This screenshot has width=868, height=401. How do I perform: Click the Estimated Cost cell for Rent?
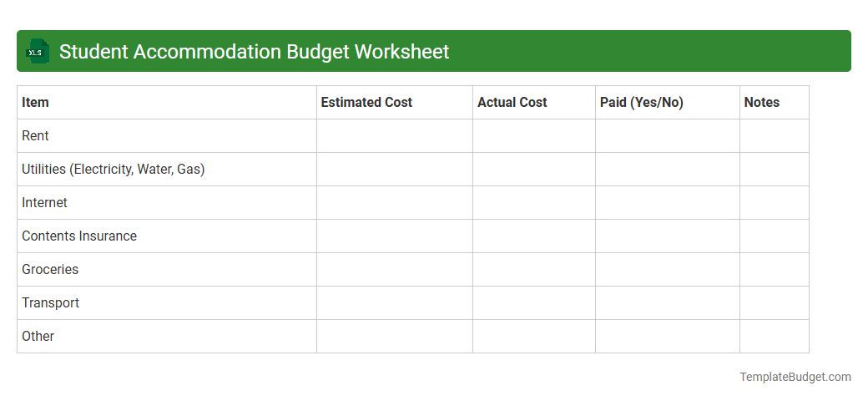coord(395,135)
